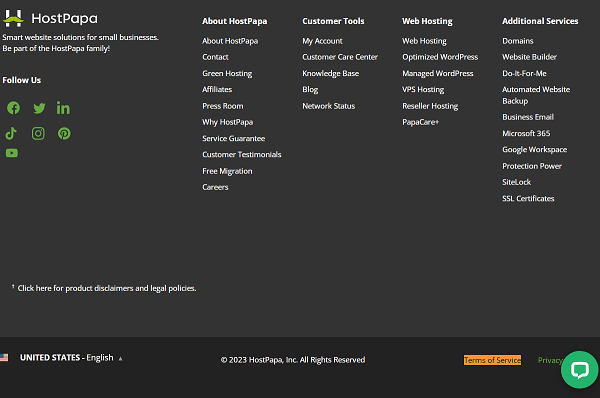Open HostPapa YouTube channel icon
Screen dimensions: 600x398
(12, 153)
